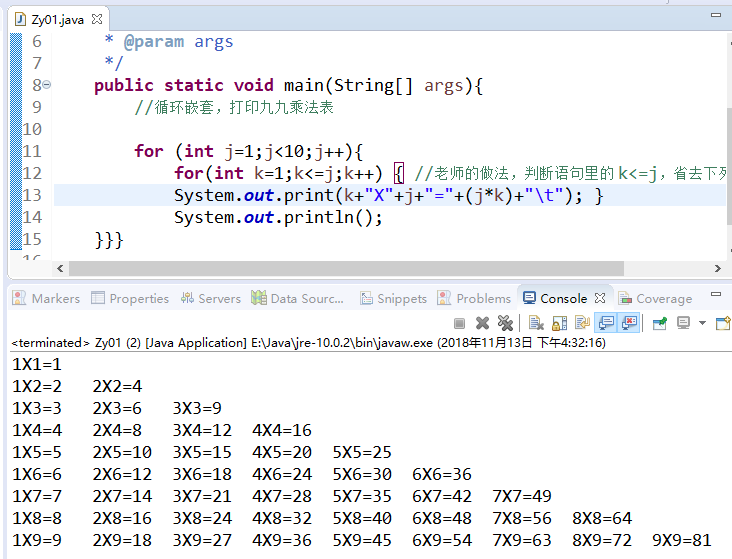
Task: Collapse the main method fold marker on line 8
Action: click(x=47, y=85)
